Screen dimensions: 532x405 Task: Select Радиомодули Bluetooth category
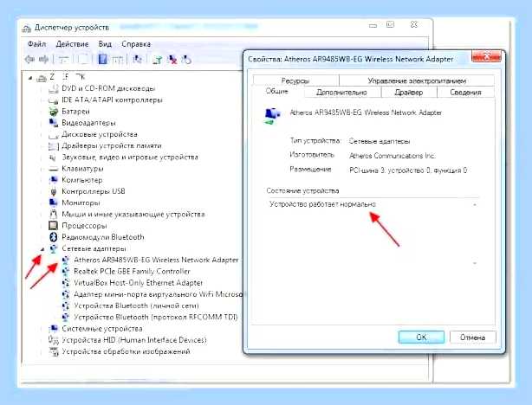click(103, 237)
